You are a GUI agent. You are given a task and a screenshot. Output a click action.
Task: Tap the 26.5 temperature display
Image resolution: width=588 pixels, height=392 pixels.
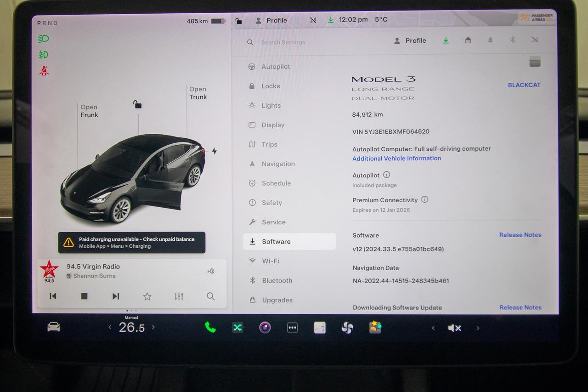pos(131,327)
